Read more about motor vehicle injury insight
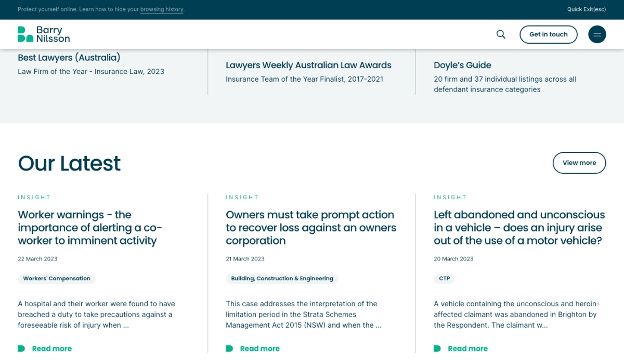 pyautogui.click(x=467, y=348)
